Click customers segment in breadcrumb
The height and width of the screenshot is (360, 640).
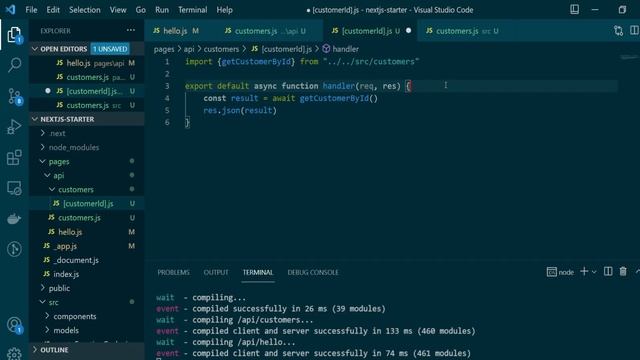[221, 49]
